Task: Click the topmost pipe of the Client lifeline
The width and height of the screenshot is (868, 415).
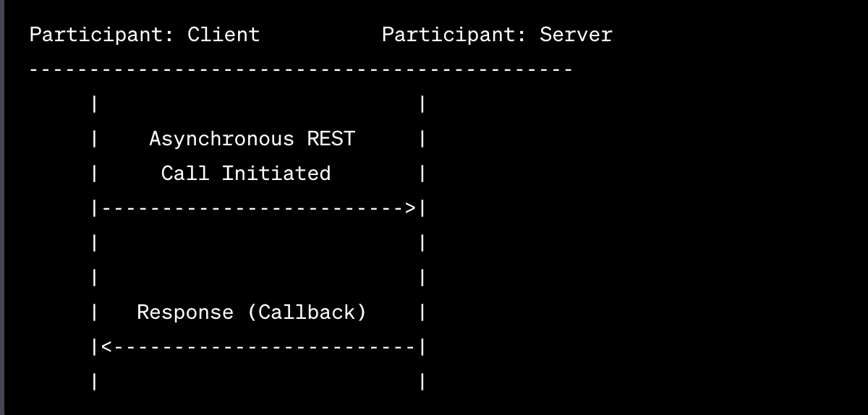Action: coord(95,104)
